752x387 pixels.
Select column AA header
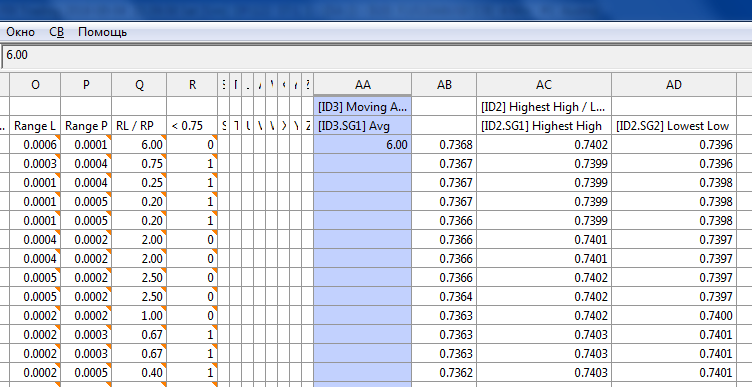(x=363, y=85)
